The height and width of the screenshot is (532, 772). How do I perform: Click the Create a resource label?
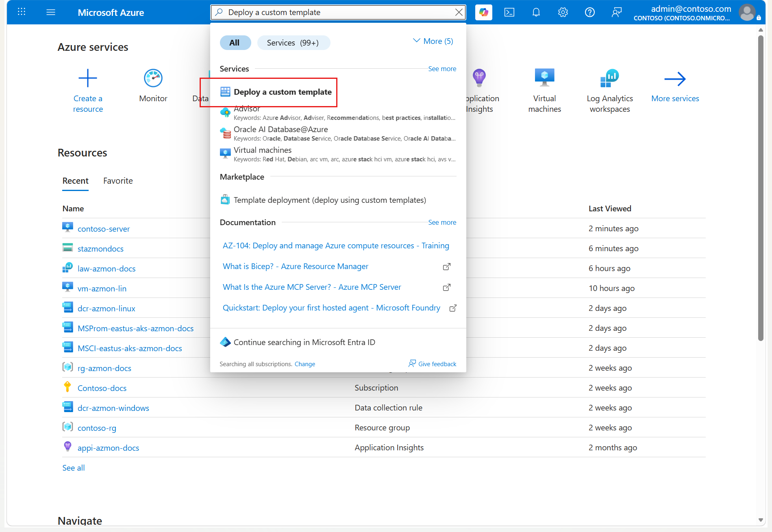[x=88, y=104]
